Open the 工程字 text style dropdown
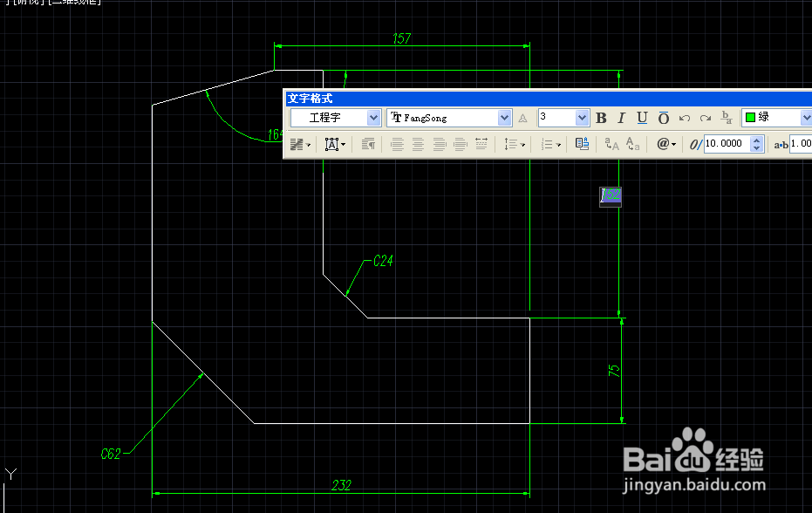The image size is (812, 513). tap(373, 118)
